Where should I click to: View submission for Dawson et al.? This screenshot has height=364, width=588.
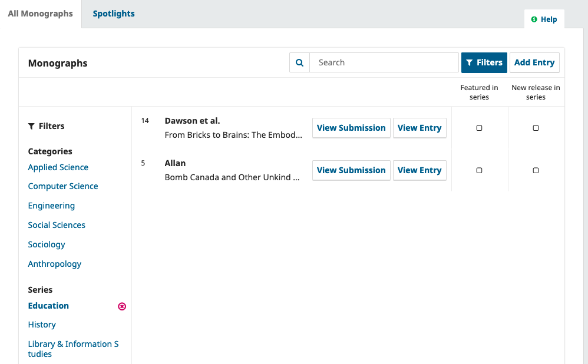click(351, 128)
